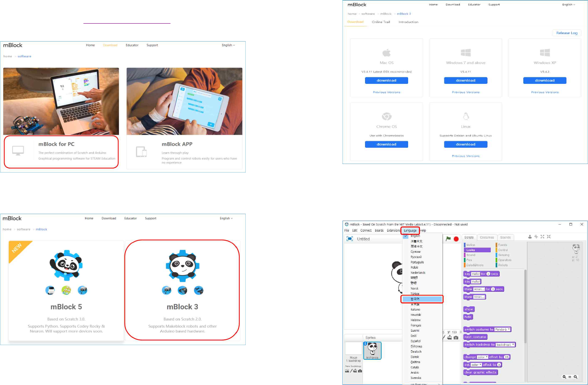Click the camera icon under New backdrop
The height and width of the screenshot is (385, 588).
360,371
